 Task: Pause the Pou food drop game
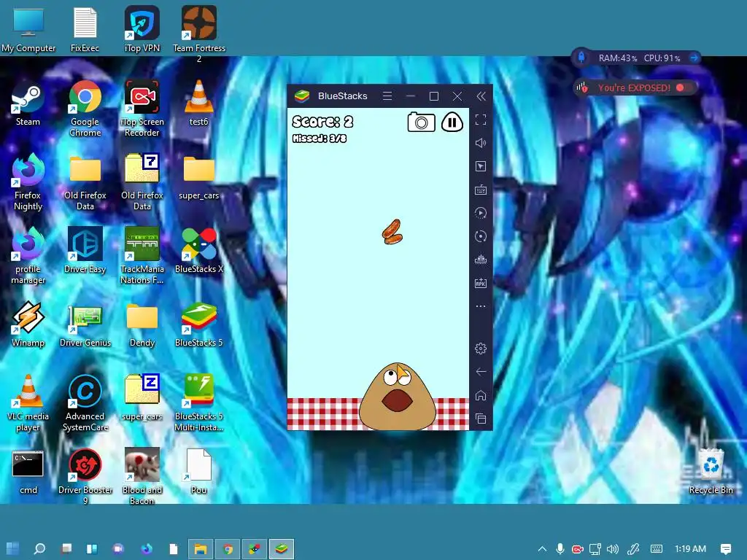click(452, 122)
